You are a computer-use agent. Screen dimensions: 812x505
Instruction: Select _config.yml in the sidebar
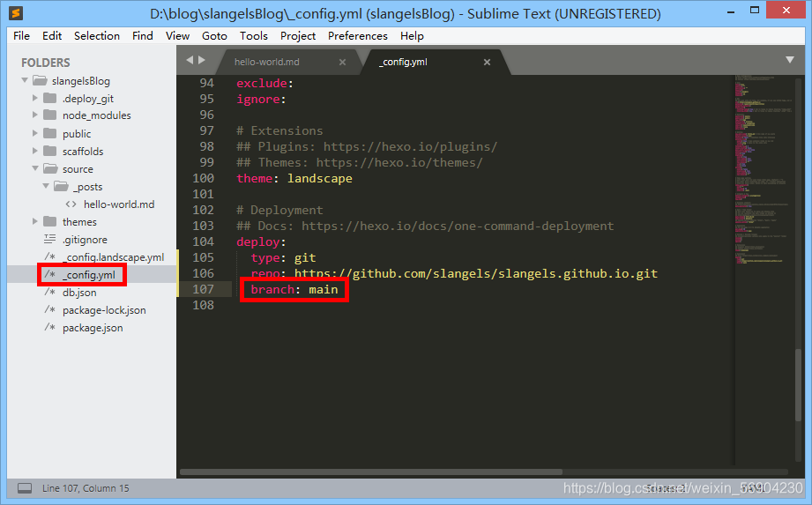(x=89, y=275)
